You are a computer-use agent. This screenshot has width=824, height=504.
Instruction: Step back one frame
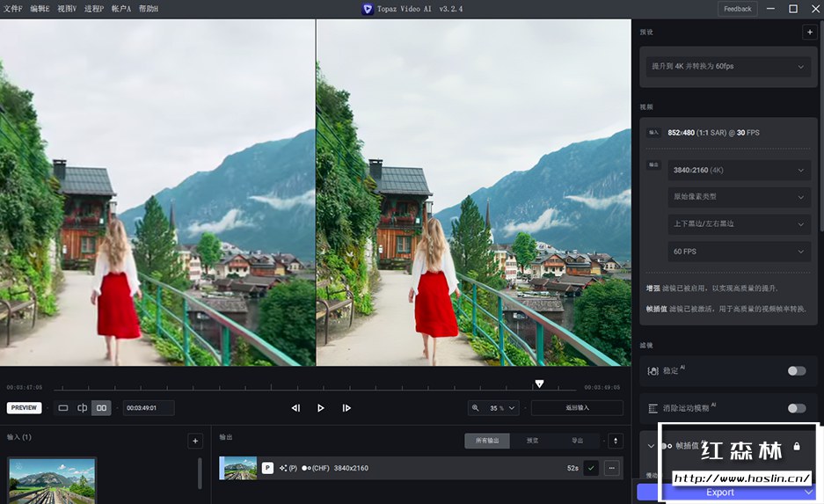tap(295, 408)
